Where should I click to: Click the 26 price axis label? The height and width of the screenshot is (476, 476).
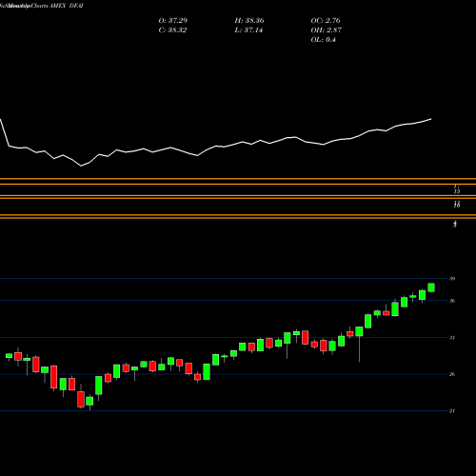coord(452,374)
